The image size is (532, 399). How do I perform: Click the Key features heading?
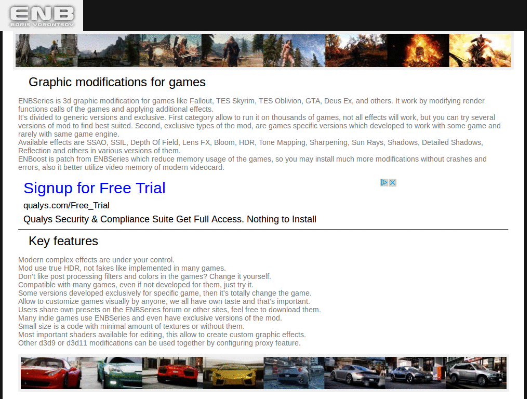tap(63, 241)
